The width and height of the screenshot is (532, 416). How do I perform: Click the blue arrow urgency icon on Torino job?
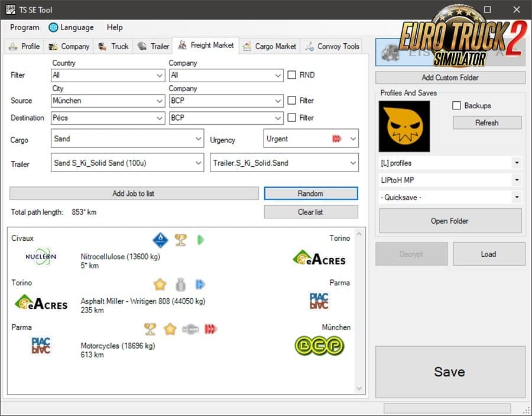click(200, 285)
